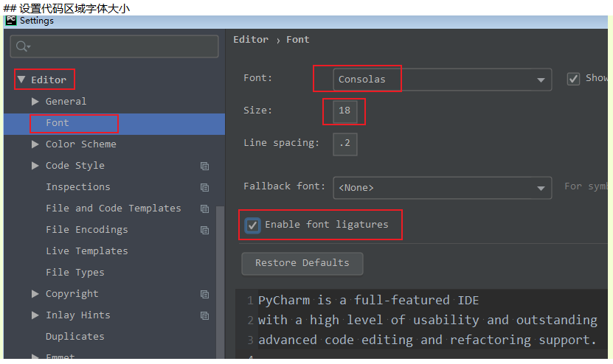Click the icon next to File and Code Templates
Image resolution: width=613 pixels, height=364 pixels.
point(204,209)
